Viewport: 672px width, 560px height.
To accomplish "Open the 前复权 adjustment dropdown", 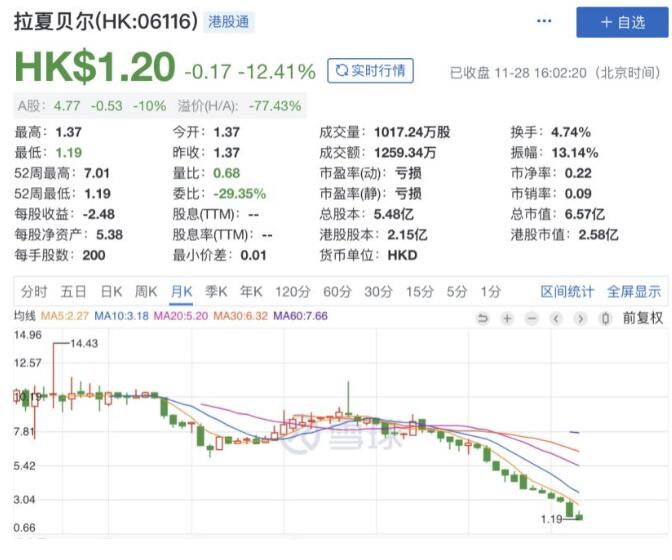I will tap(643, 318).
